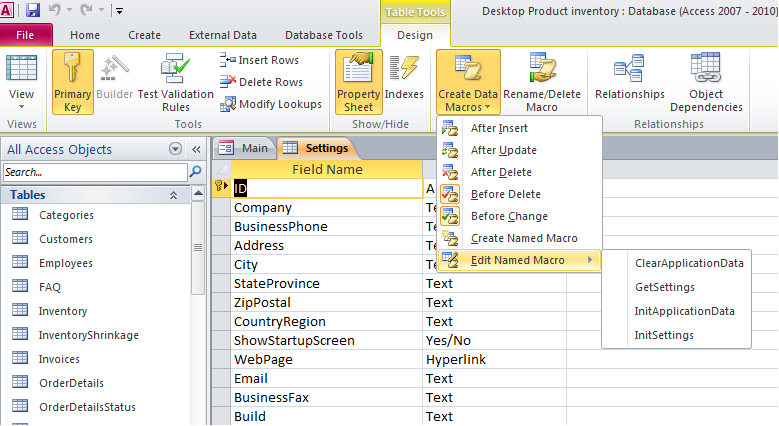779x426 pixels.
Task: Open the Customers table in navigation
Action: click(65, 239)
